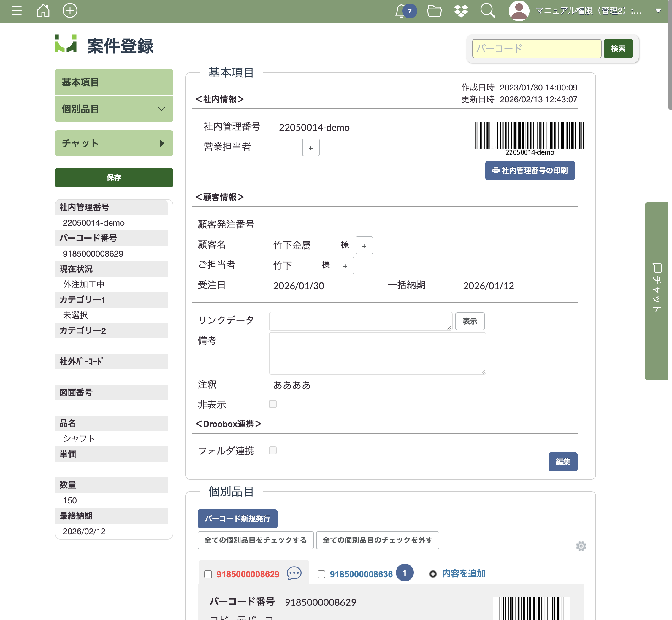This screenshot has height=620, width=672.
Task: Expand the 個別品目 sidebar chevron
Action: coord(161,109)
